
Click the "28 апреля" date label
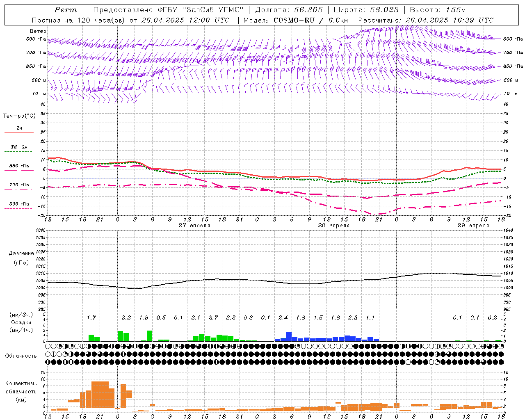pyautogui.click(x=334, y=226)
